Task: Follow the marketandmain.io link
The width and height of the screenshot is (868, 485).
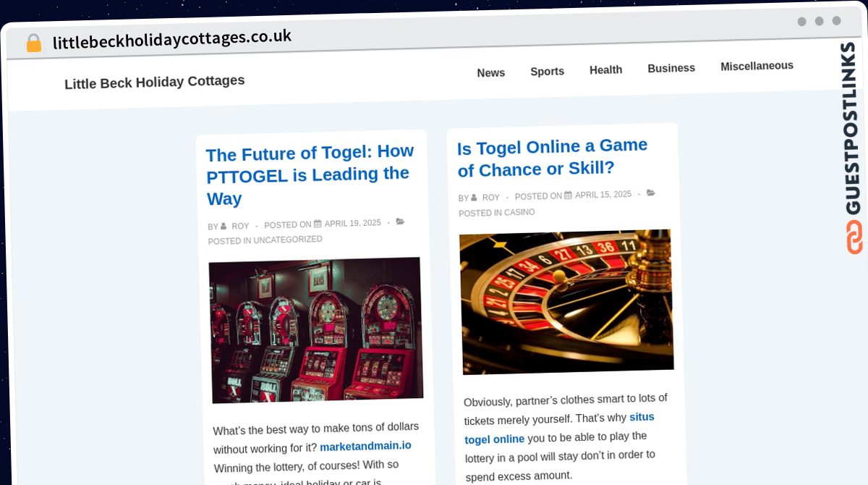Action: tap(365, 446)
